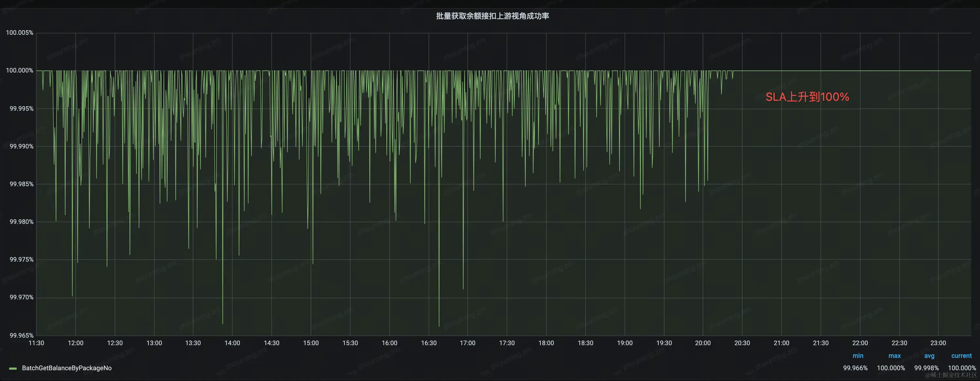Toggle the BatchGetBalanceByPackageNo legend series
980x381 pixels.
pyautogui.click(x=66, y=368)
